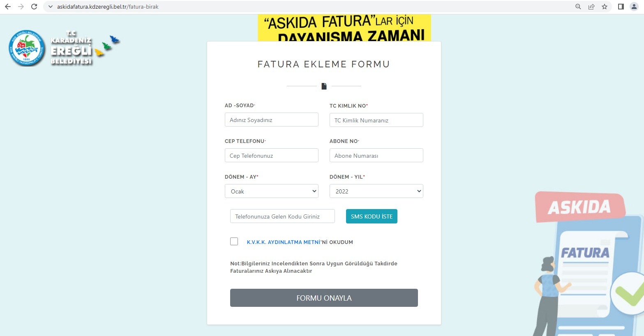Screen dimensions: 644x336
Task: Select the Abone Numarası input field
Action: coord(376,156)
